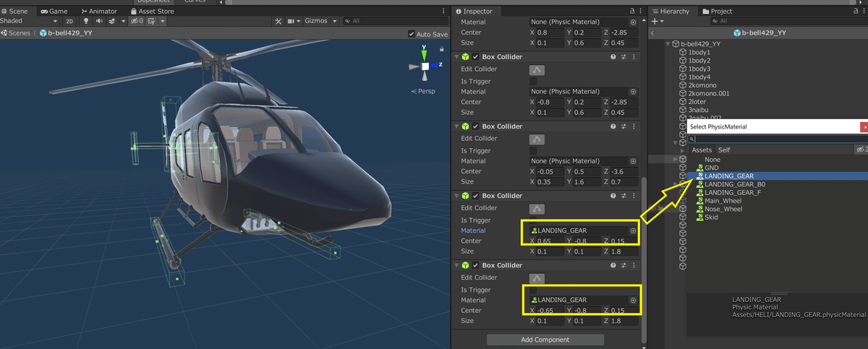Open help for Box Collider Center X -0.8

click(613, 56)
